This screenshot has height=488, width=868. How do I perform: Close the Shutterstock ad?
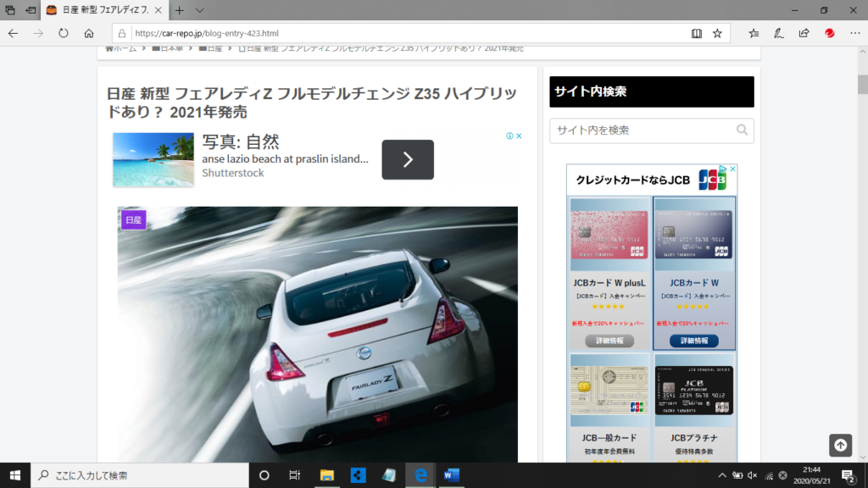pos(520,136)
